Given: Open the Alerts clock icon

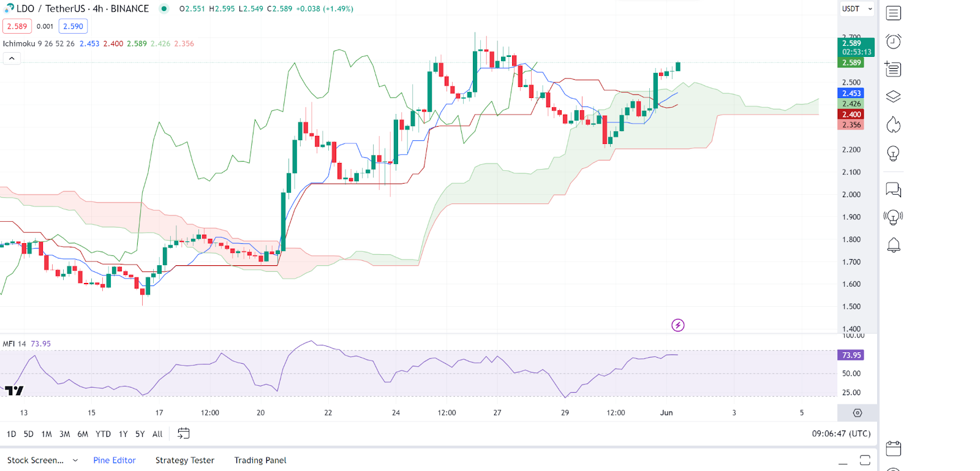Looking at the screenshot, I should [x=894, y=41].
